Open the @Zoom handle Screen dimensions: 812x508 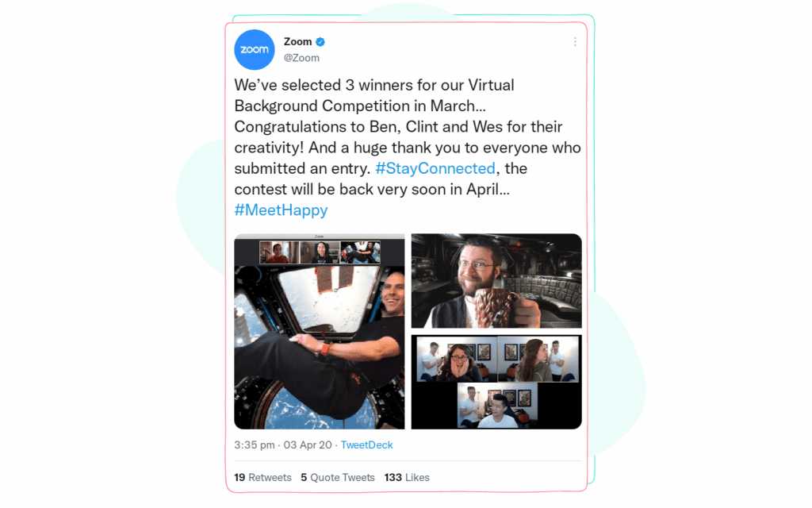301,58
